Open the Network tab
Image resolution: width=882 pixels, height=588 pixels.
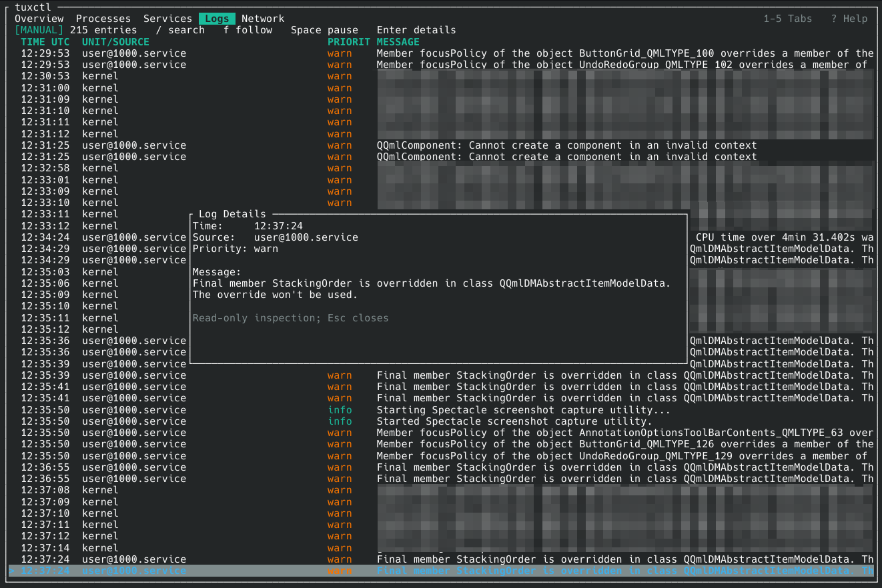click(263, 19)
